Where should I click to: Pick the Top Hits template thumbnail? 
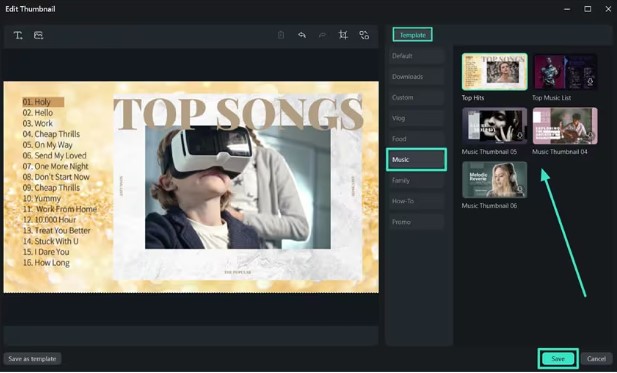pyautogui.click(x=495, y=72)
